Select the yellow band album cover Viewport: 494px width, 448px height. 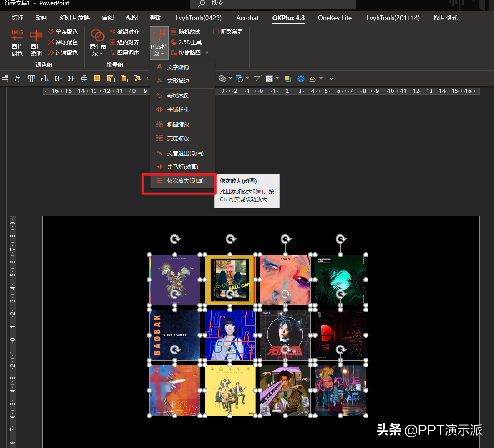click(230, 390)
